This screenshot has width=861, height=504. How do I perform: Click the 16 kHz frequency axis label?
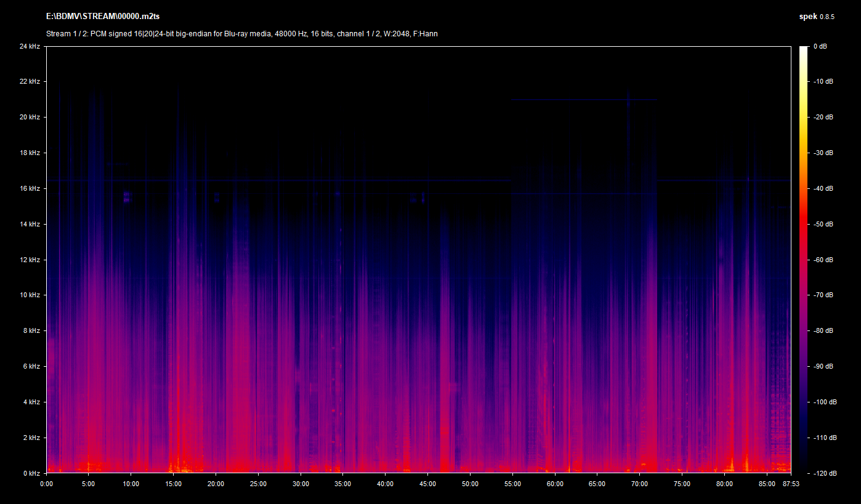tap(29, 189)
